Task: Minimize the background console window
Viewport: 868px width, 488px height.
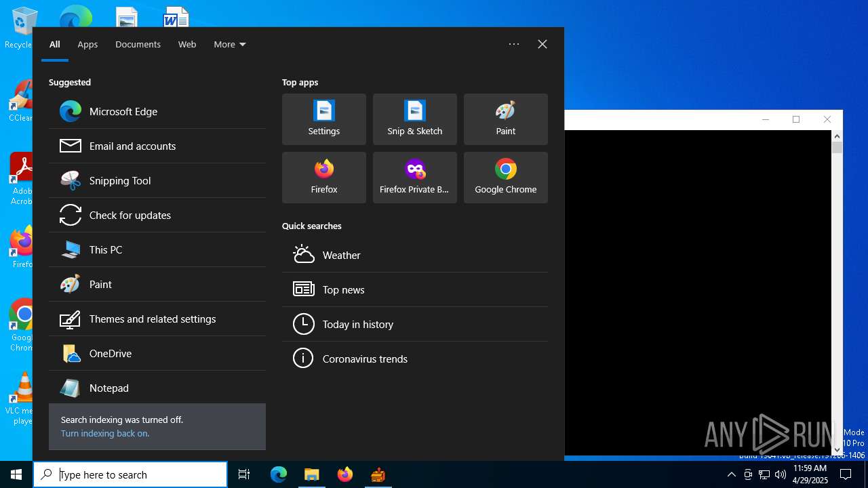Action: click(766, 119)
